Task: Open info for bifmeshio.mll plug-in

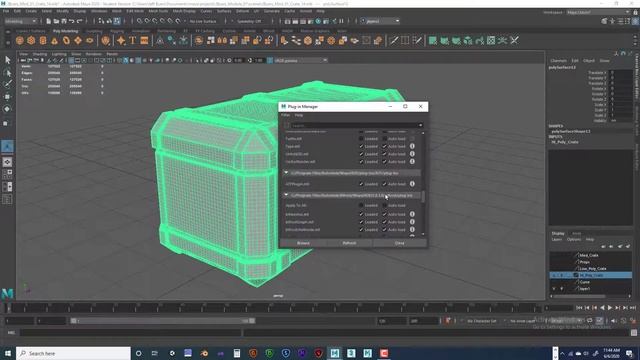Action: [x=412, y=214]
